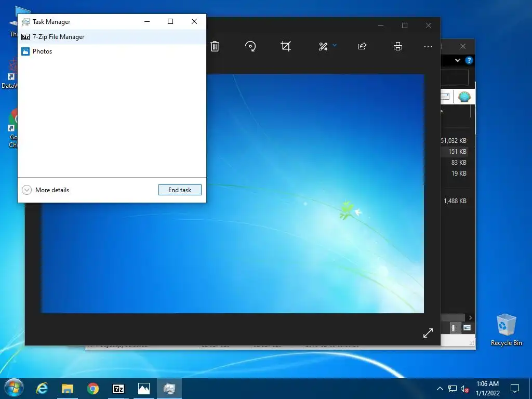
Task: Click the horizontal scrollbar right arrow in Explorer
Action: click(x=470, y=317)
